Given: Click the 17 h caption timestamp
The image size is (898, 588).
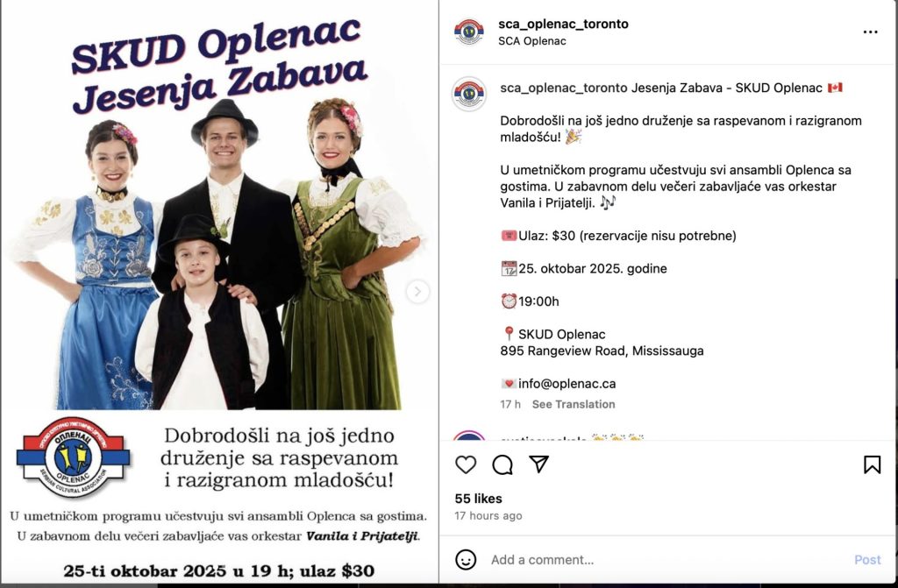Looking at the screenshot, I should tap(510, 404).
